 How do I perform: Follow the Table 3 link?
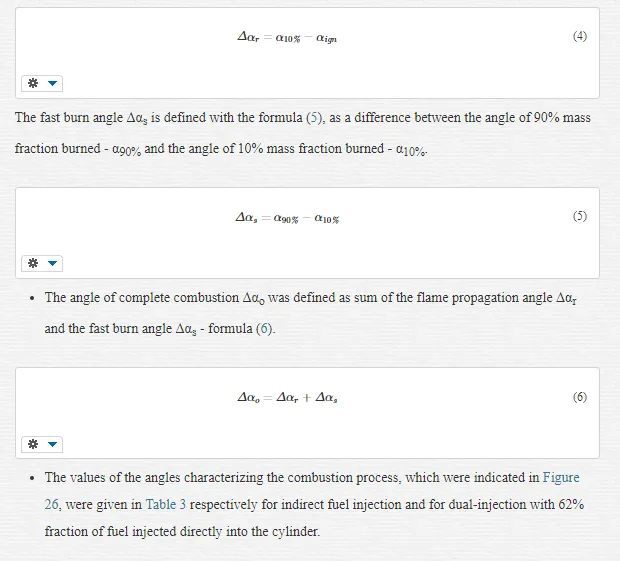tap(166, 504)
